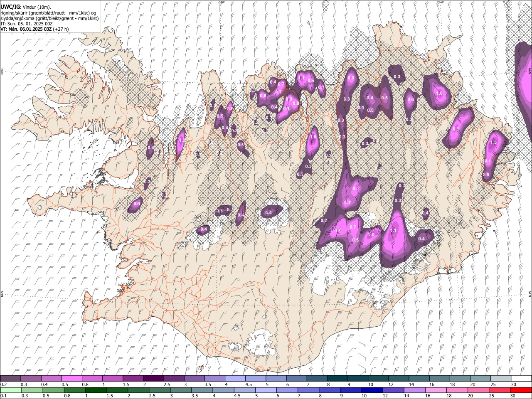Pick the light pink 16 swatch in lower legend

(436, 390)
